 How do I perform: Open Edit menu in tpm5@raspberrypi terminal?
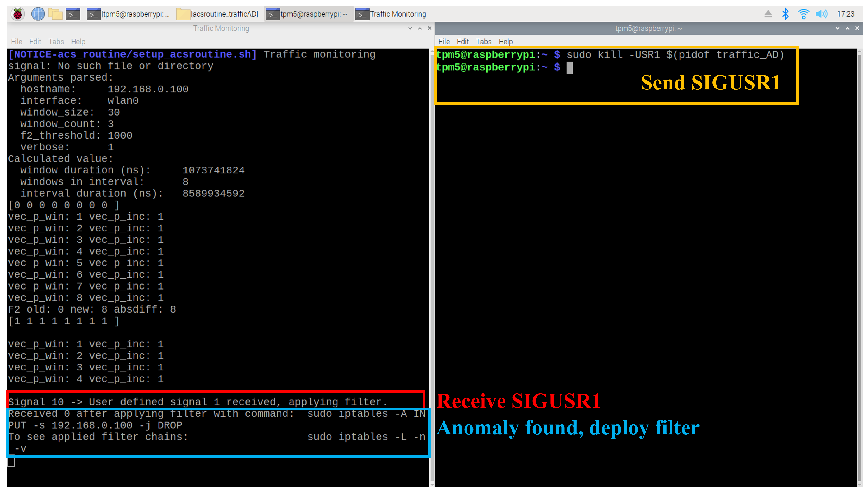[462, 42]
